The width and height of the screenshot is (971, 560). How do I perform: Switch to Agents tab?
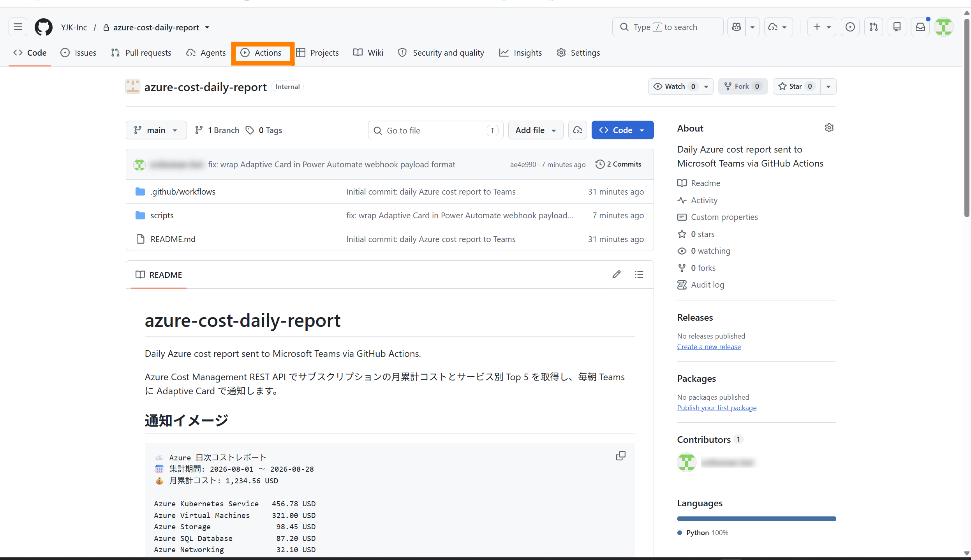tap(206, 53)
